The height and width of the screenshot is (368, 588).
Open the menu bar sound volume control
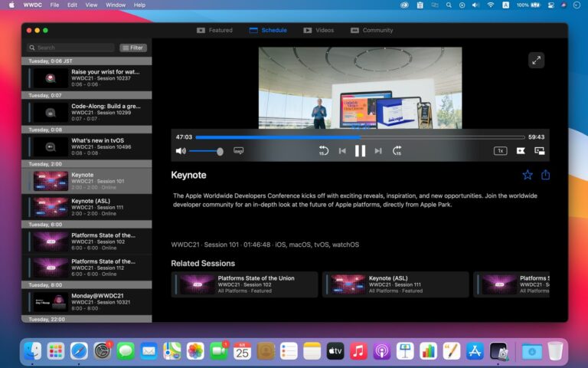click(476, 5)
